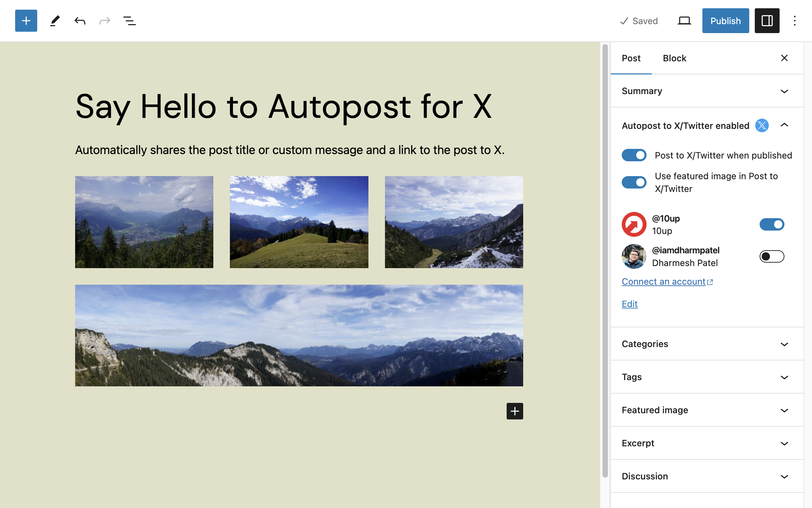Switch to the Block tab
This screenshot has height=508, width=812.
pos(674,58)
